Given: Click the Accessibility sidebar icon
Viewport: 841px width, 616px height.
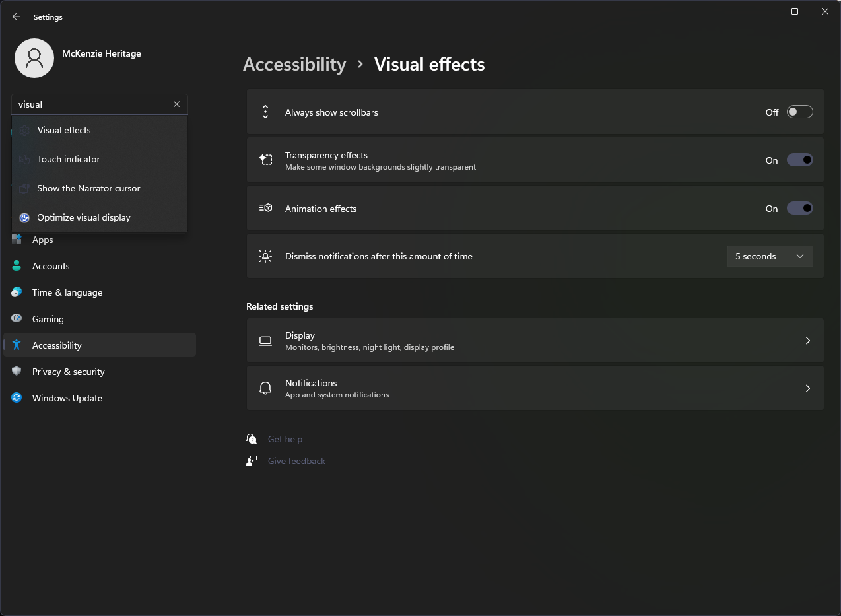Looking at the screenshot, I should coord(17,345).
